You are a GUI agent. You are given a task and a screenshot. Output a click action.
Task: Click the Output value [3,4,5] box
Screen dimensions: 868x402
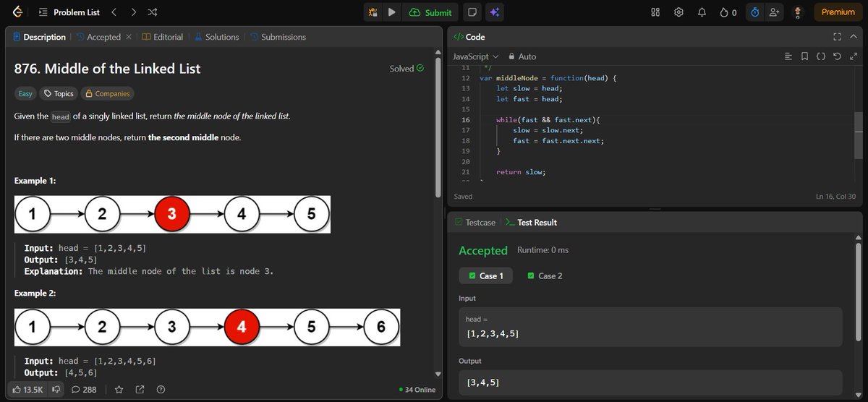point(650,382)
